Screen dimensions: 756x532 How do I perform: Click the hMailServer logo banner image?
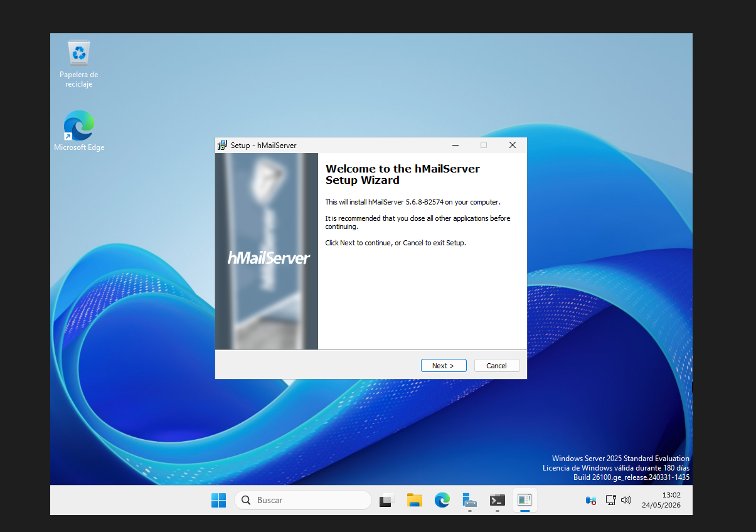pyautogui.click(x=267, y=251)
